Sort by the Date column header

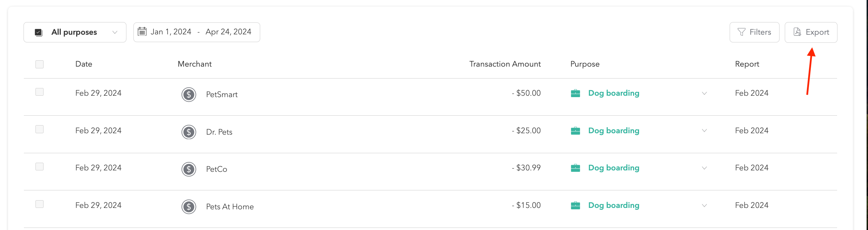pos(84,64)
